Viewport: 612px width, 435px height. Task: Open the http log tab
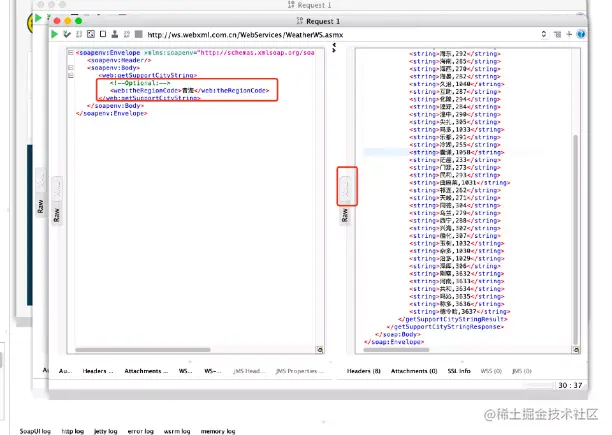(73, 431)
